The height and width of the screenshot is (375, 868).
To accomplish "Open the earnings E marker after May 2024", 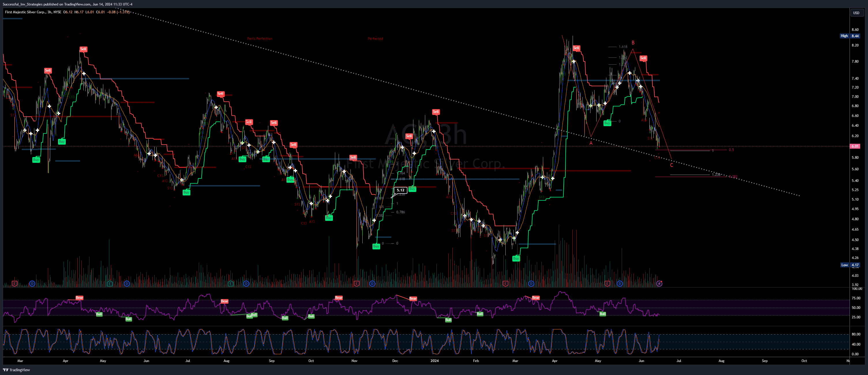I will pos(607,283).
